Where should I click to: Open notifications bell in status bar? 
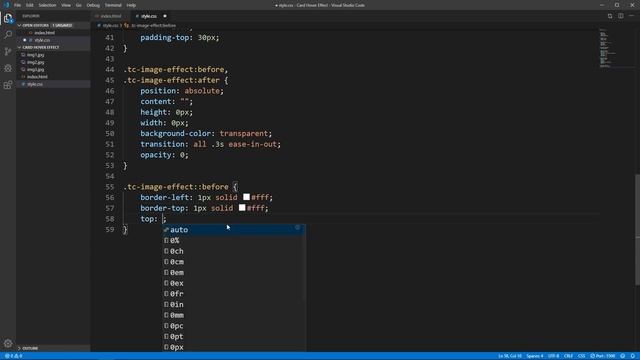(633, 356)
